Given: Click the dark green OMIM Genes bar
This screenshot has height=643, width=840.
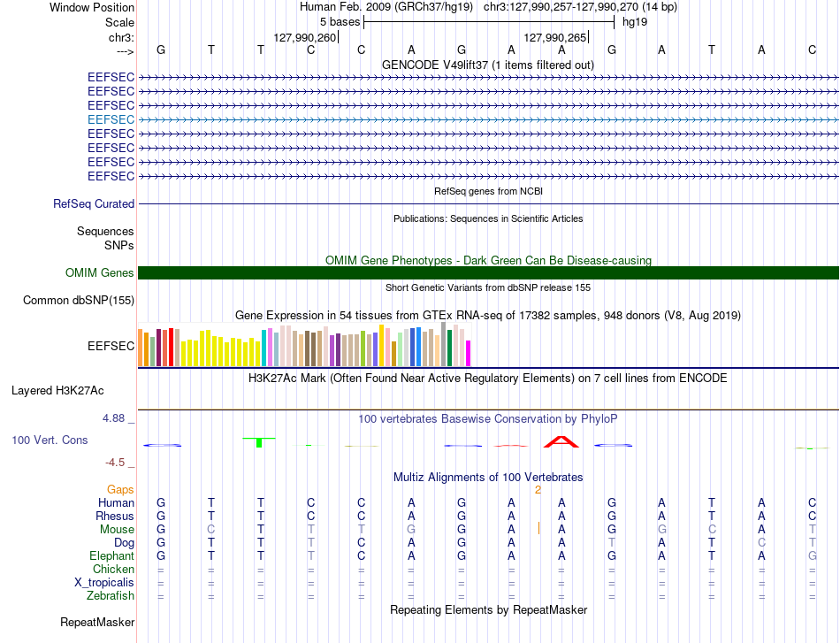Looking at the screenshot, I should (488, 272).
